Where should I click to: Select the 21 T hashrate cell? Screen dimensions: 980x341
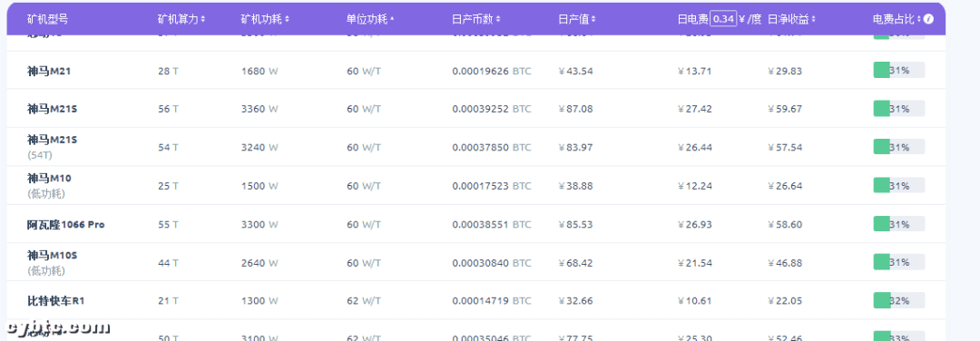click(168, 301)
